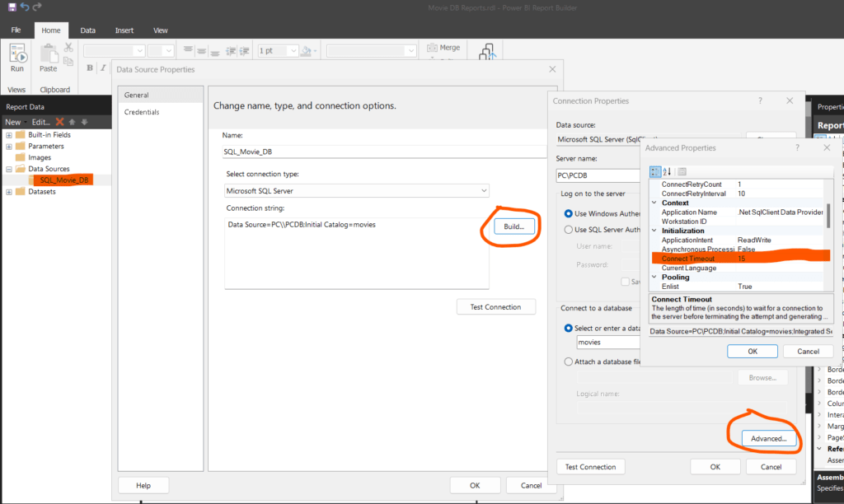Select Attach a database file radio button
The height and width of the screenshot is (504, 844).
[x=569, y=362]
